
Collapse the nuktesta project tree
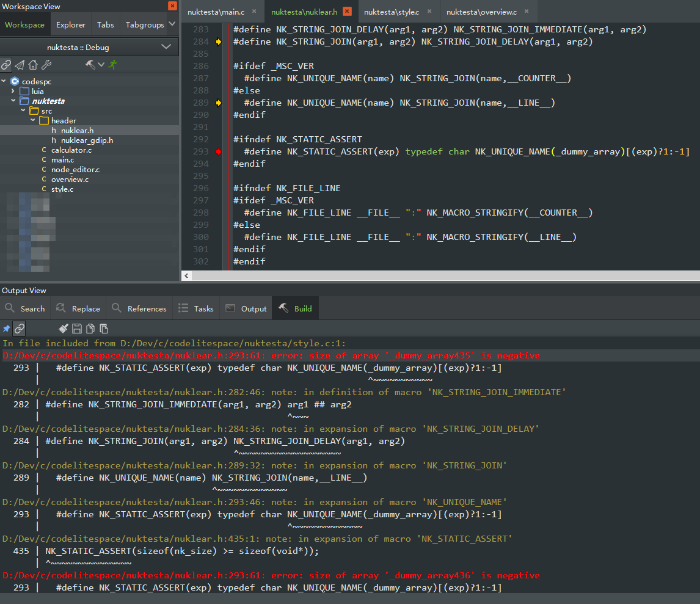[x=12, y=101]
